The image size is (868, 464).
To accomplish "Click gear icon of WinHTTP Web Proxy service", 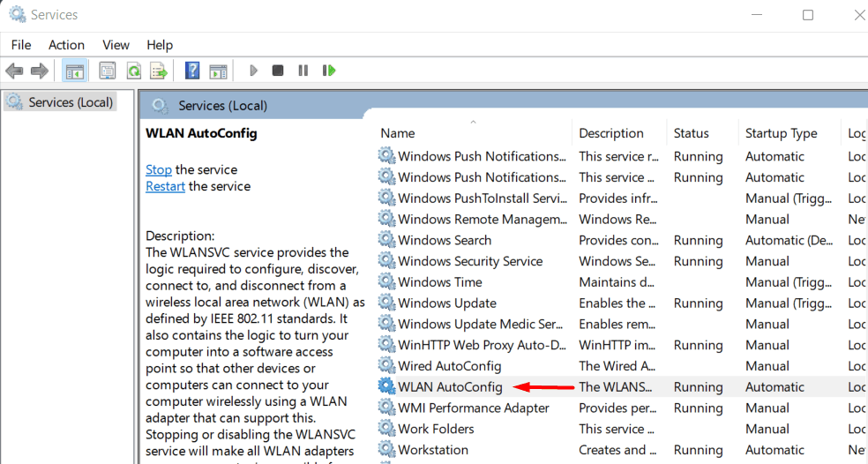I will [x=387, y=346].
